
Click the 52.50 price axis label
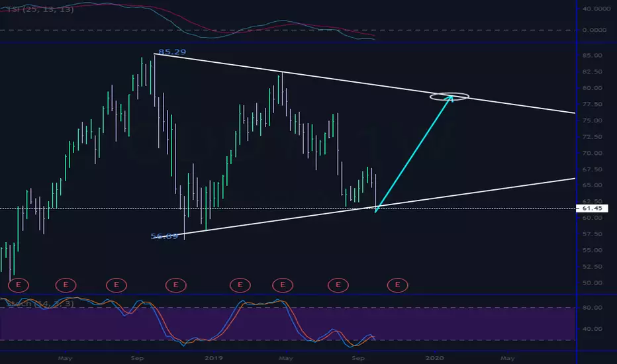(x=593, y=267)
